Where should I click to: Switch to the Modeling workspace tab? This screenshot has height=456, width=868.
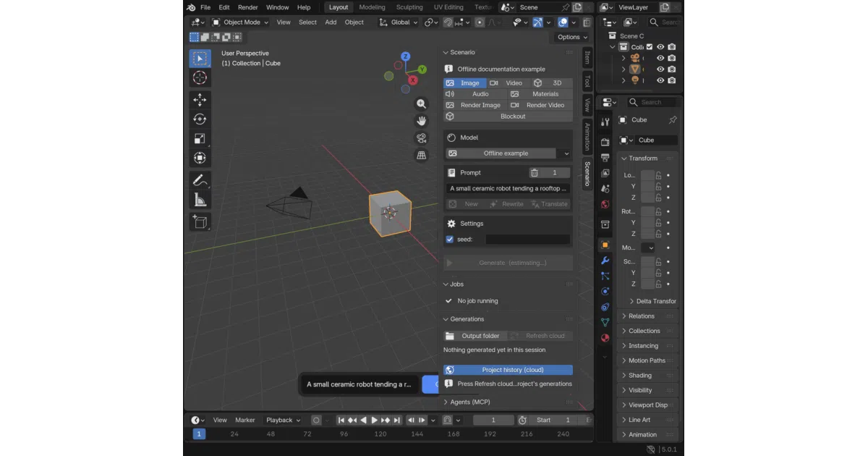[x=373, y=7]
